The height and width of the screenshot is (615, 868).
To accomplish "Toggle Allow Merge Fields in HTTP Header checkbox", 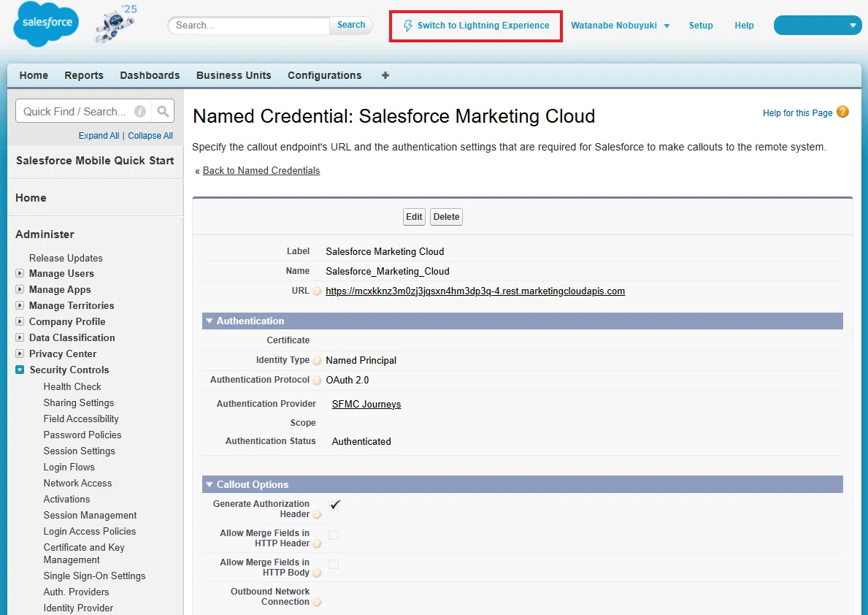I will [333, 535].
